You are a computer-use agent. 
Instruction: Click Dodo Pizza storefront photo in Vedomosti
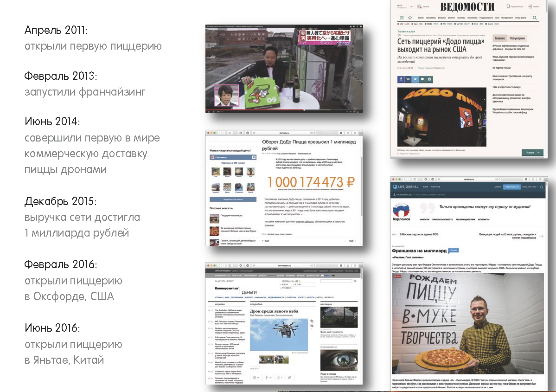[x=442, y=117]
